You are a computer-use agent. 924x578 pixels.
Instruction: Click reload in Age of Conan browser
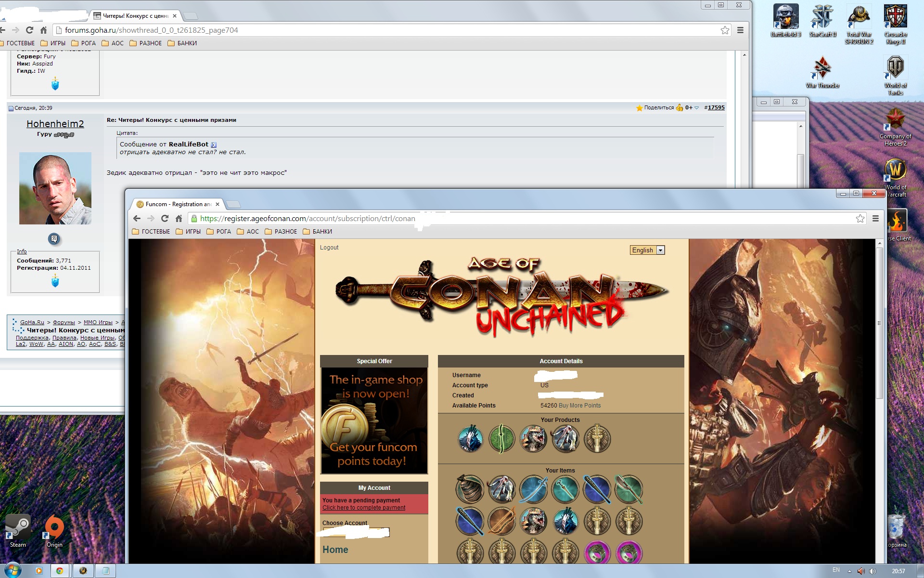[x=165, y=219]
